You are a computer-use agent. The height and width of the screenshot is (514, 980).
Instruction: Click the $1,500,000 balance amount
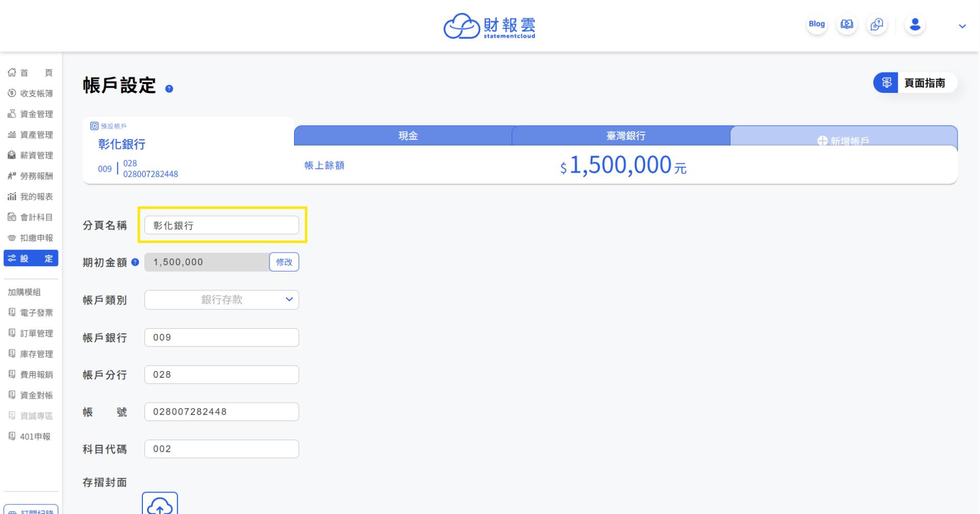click(x=623, y=165)
